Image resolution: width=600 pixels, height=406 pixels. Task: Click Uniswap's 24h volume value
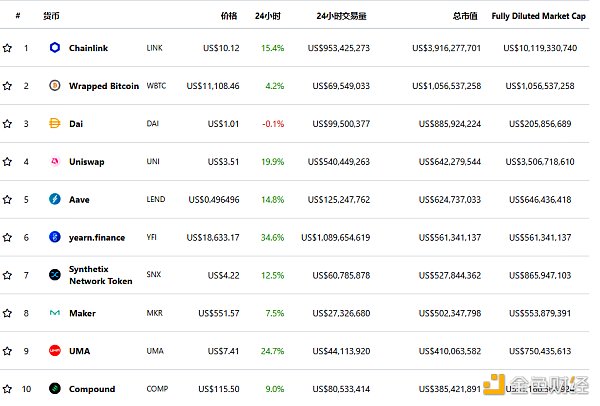tap(339, 161)
